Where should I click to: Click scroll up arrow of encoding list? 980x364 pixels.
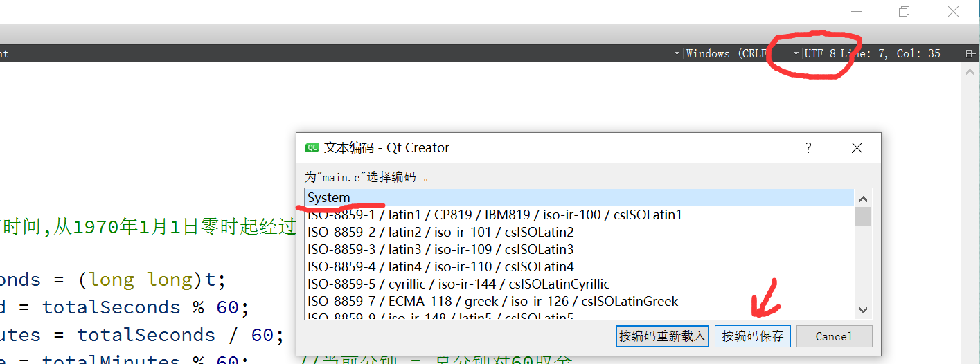(863, 198)
